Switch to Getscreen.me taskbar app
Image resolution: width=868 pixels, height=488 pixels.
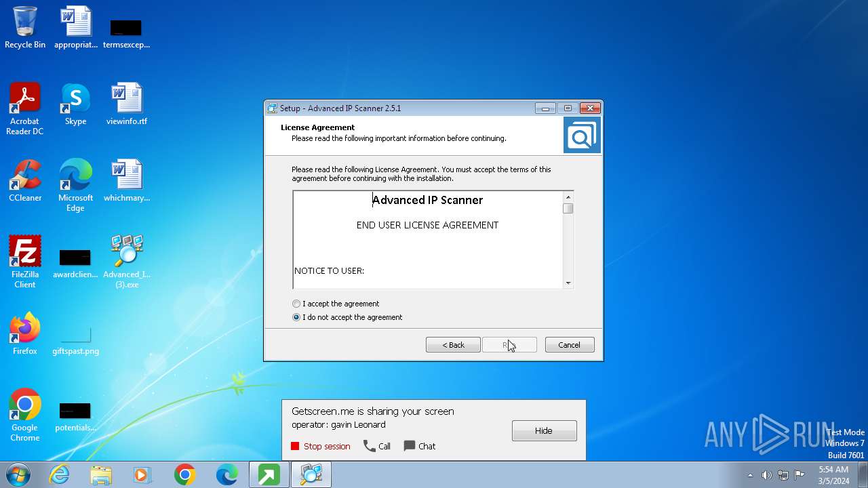click(269, 475)
